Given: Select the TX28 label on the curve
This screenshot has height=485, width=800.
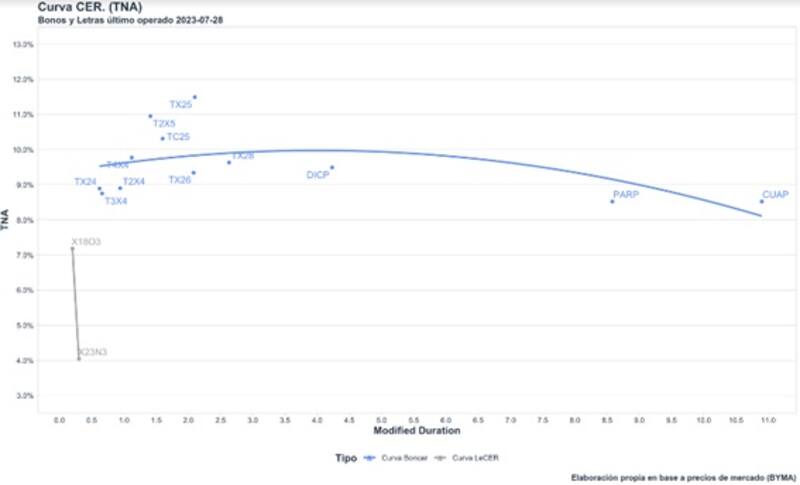Looking at the screenshot, I should coord(243,157).
